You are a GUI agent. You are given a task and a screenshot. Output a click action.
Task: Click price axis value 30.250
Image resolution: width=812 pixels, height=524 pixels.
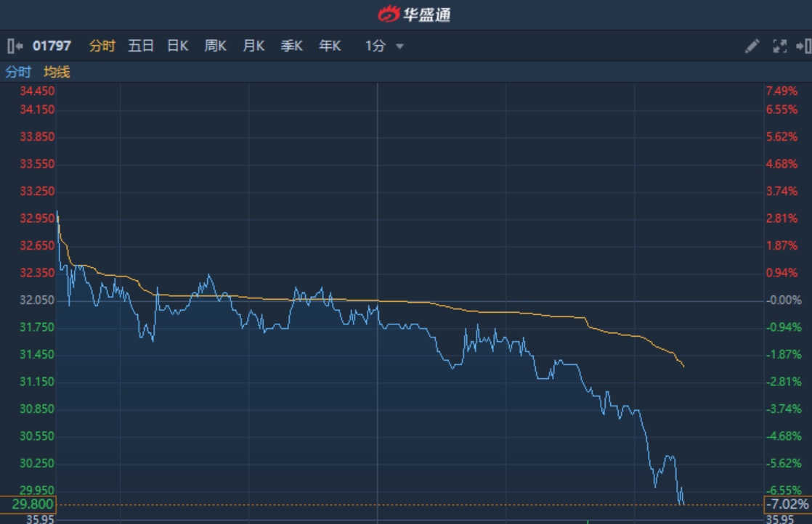point(37,464)
